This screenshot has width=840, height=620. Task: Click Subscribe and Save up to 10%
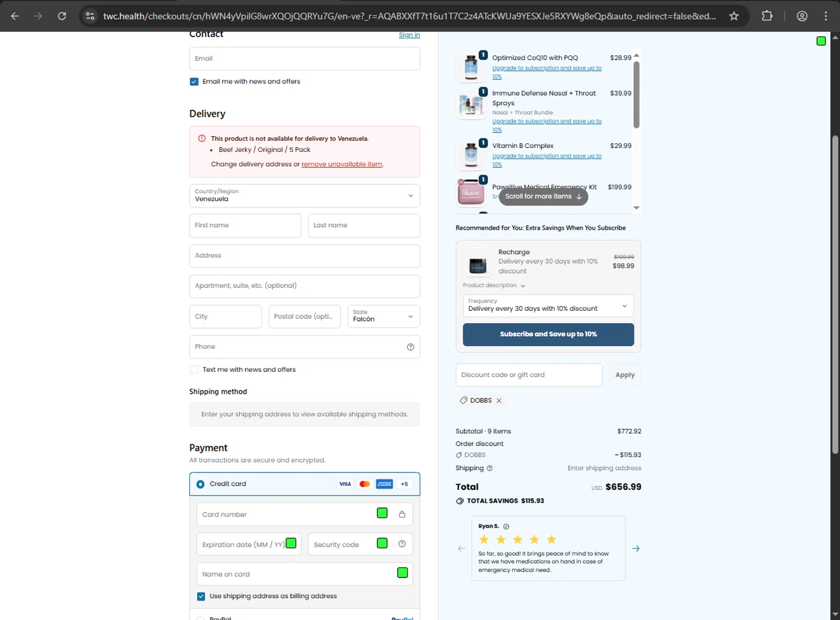(548, 334)
